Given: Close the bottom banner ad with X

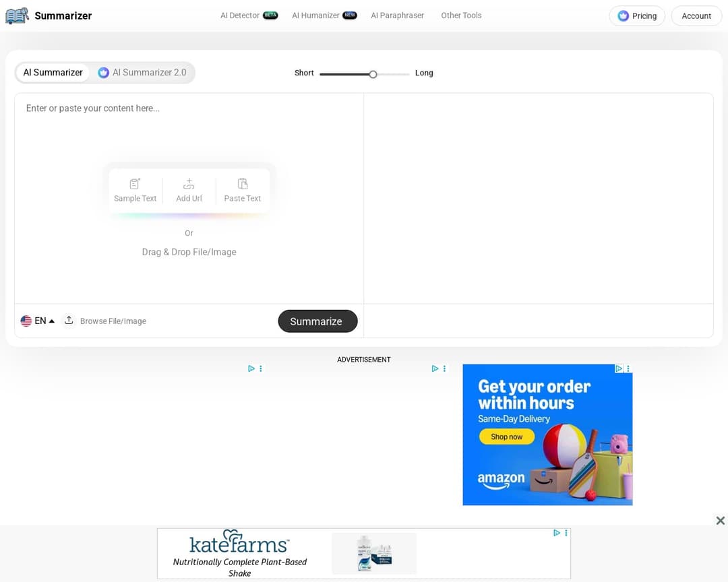Looking at the screenshot, I should tap(720, 521).
